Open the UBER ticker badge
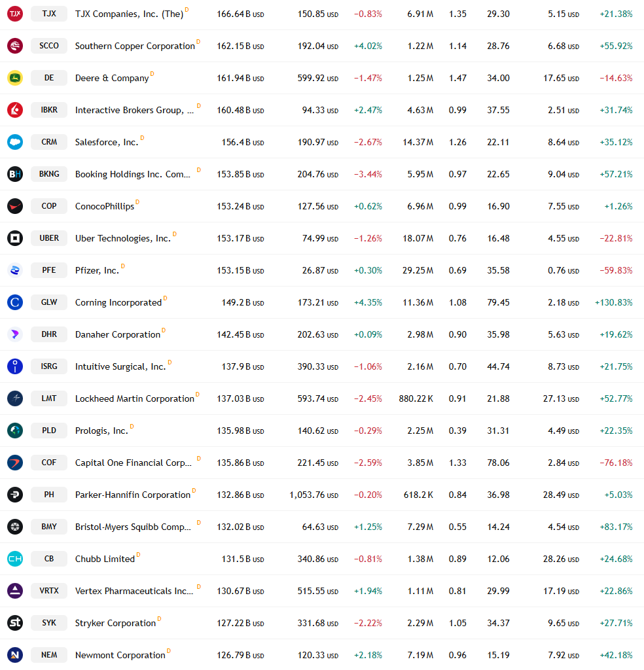 point(49,238)
